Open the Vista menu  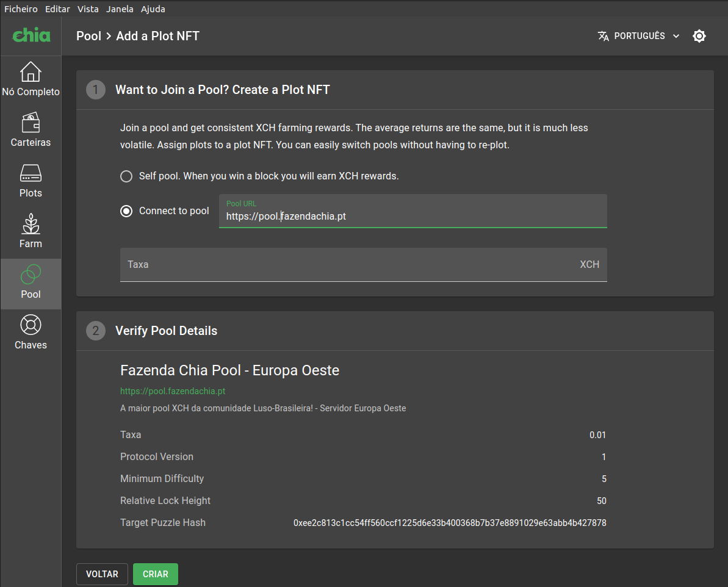[88, 9]
